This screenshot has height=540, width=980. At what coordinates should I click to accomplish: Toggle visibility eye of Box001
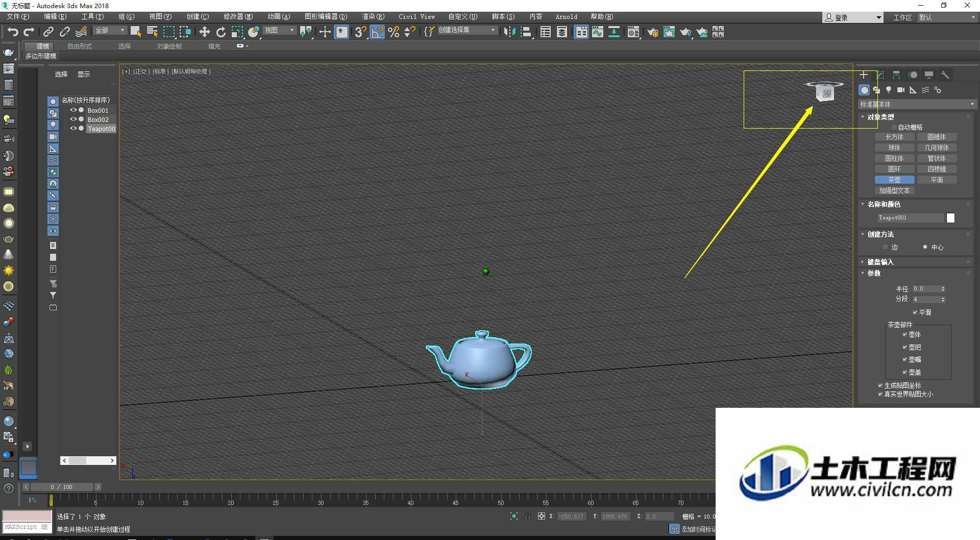click(73, 110)
